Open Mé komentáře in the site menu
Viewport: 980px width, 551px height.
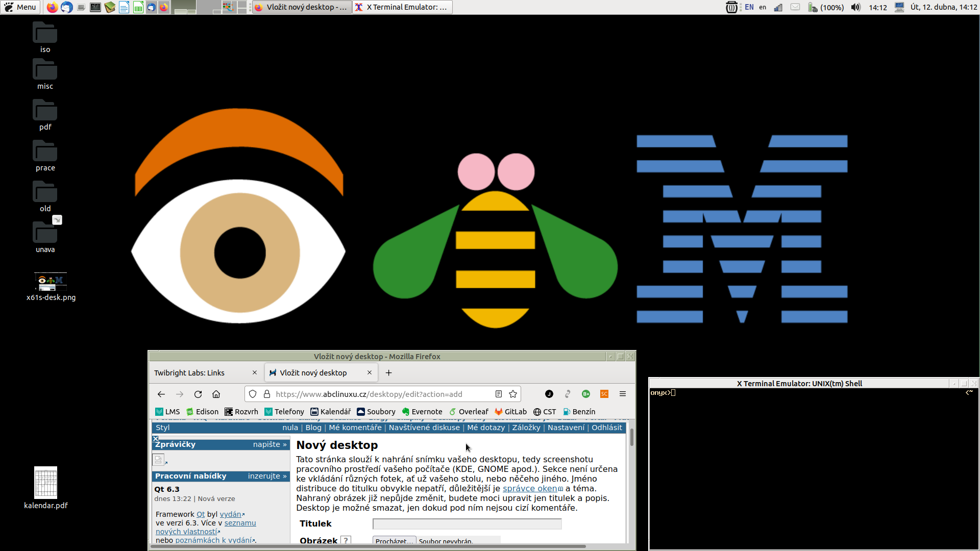click(x=355, y=428)
